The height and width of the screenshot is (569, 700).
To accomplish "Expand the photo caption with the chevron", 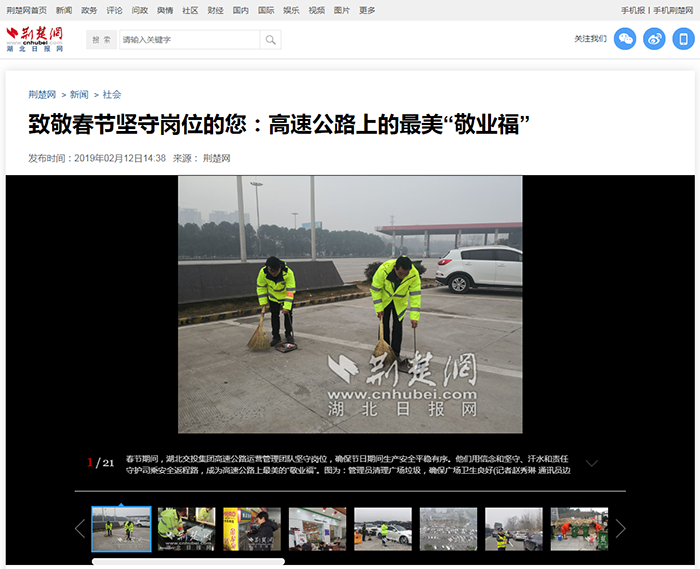I will coord(591,463).
